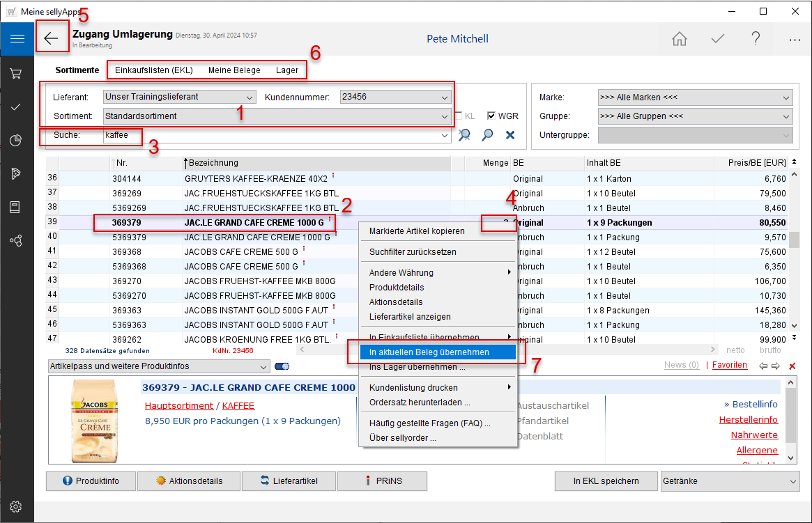The height and width of the screenshot is (523, 812).
Task: Open the hamburger menu in sidebar
Action: [17, 39]
